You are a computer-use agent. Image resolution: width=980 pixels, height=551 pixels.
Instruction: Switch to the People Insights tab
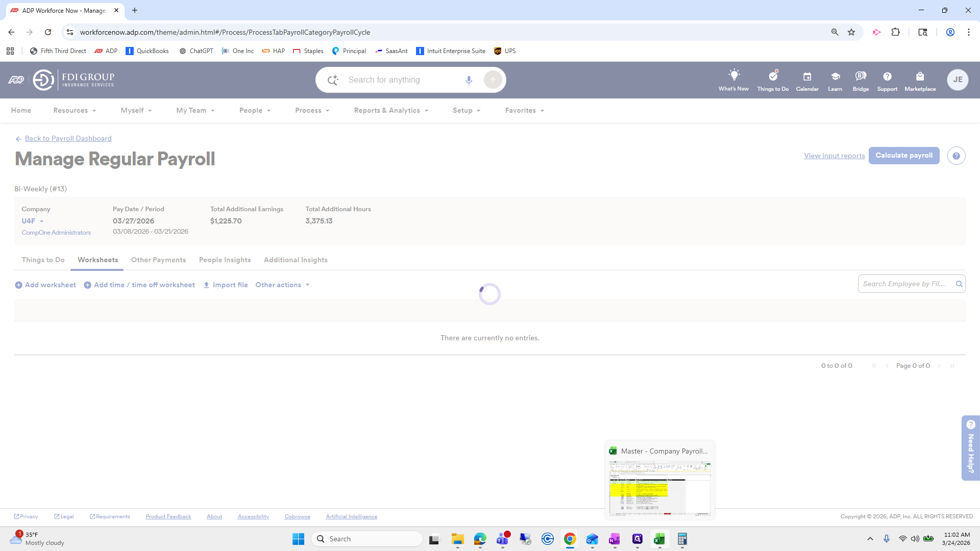tap(225, 260)
